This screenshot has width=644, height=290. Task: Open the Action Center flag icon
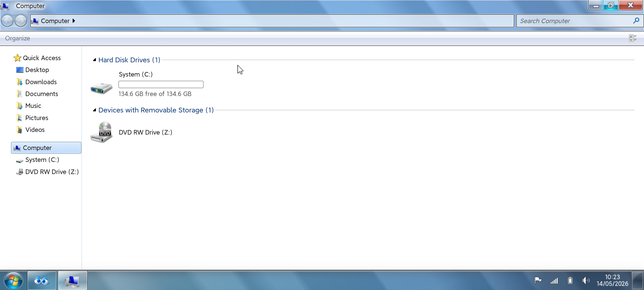click(538, 280)
